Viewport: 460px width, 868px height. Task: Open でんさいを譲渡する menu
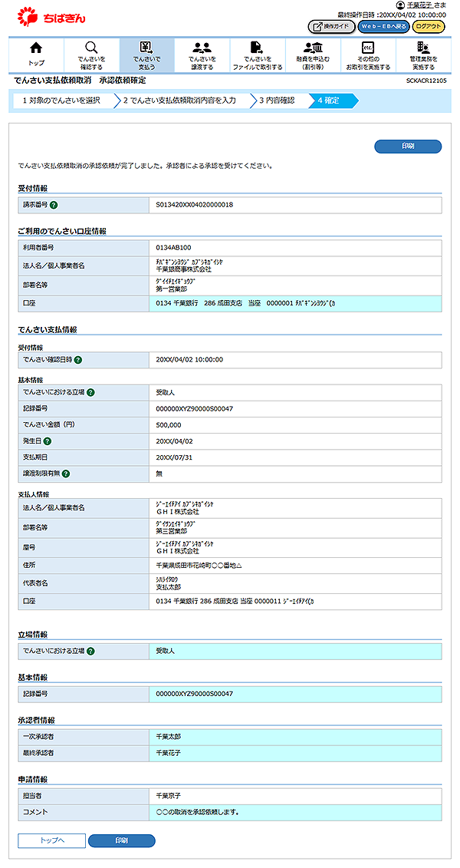[x=202, y=54]
